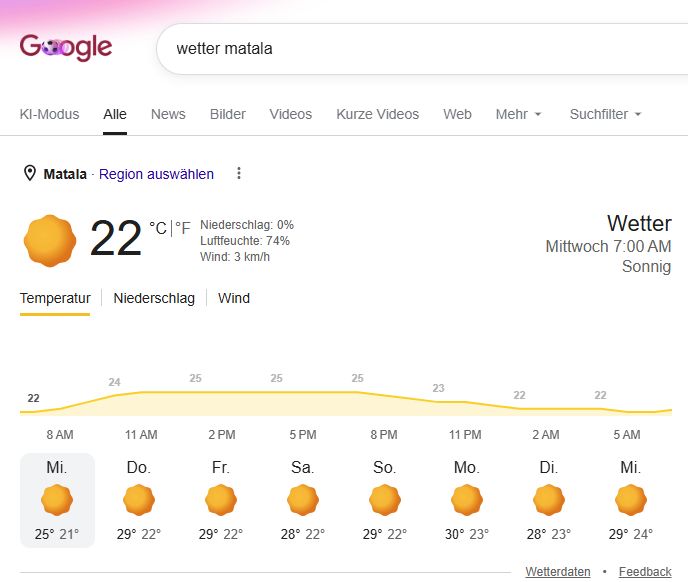Open the Wetterdaten link
Image resolution: width=688 pixels, height=582 pixels.
click(x=558, y=571)
